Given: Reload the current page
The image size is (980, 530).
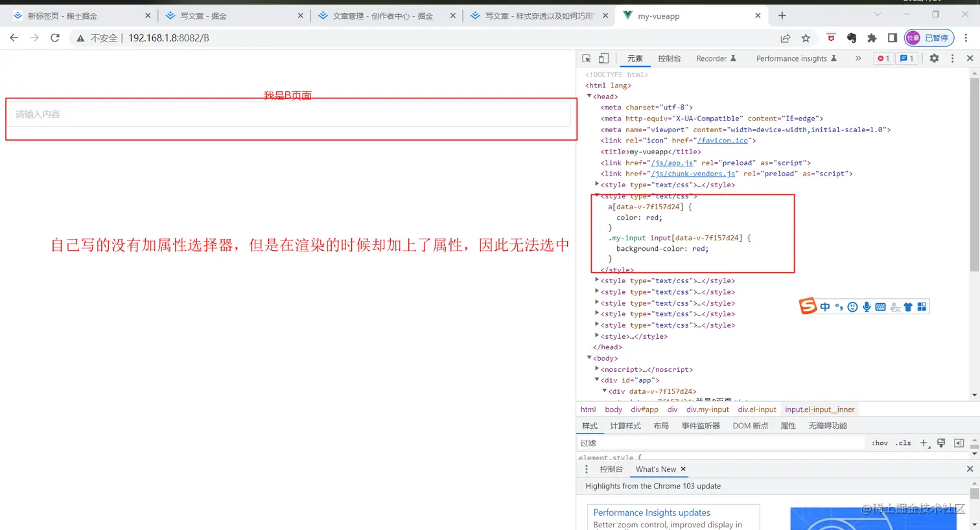Looking at the screenshot, I should tap(55, 38).
